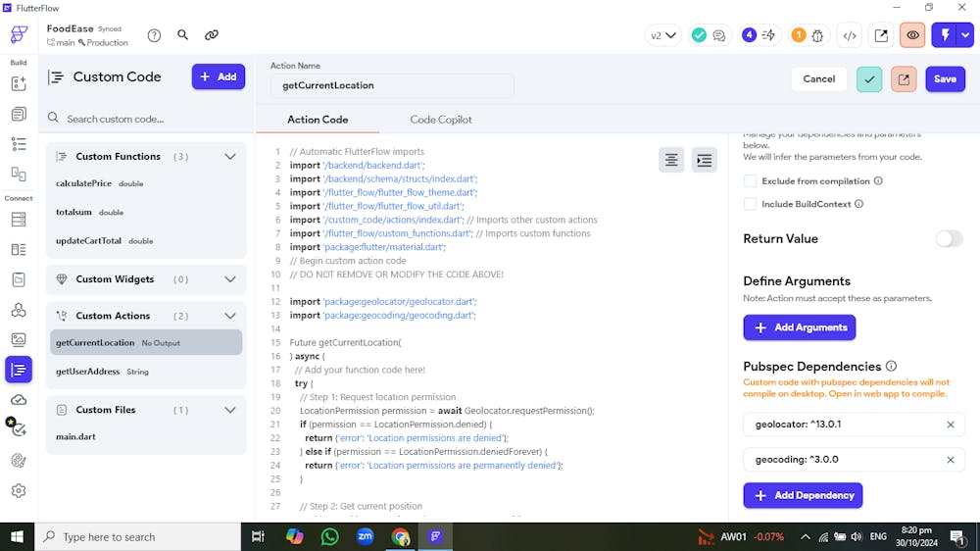
Task: Open the Storyboard sidebar icon
Action: pos(19,174)
